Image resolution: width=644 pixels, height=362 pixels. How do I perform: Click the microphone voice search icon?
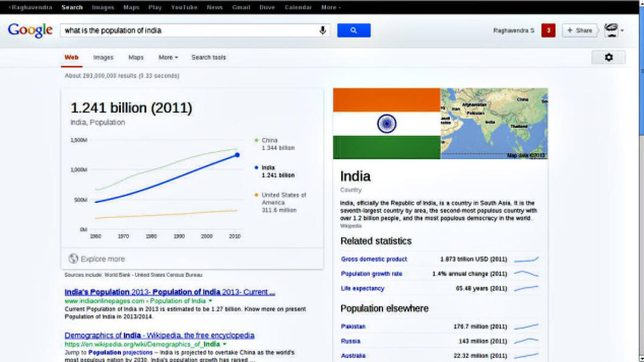[323, 31]
